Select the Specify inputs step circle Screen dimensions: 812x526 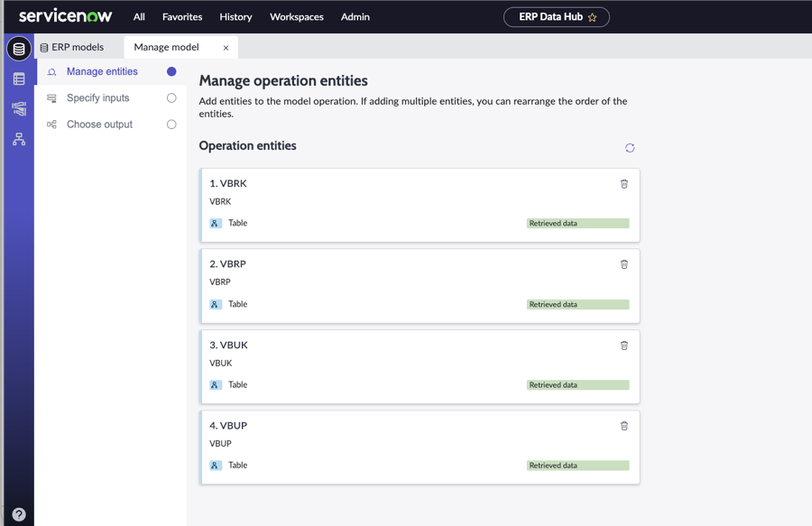pyautogui.click(x=171, y=97)
